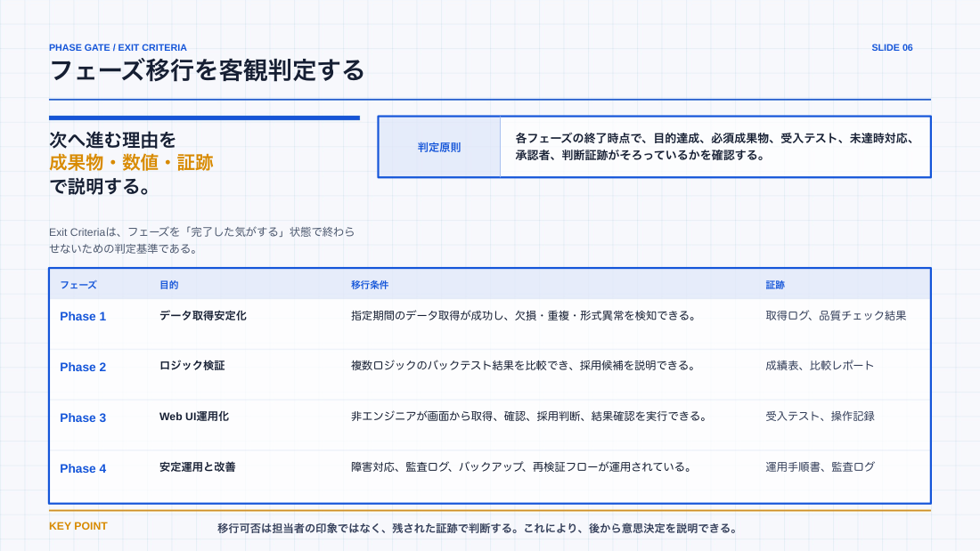Click the 'ロジック検証' cell
Viewport: 980px width, 551px height.
click(192, 366)
